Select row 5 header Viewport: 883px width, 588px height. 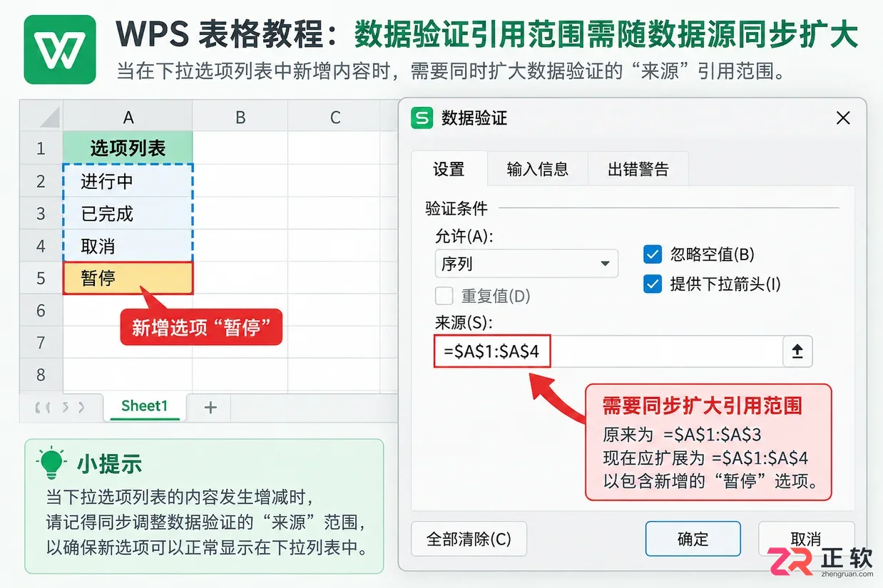coord(41,278)
